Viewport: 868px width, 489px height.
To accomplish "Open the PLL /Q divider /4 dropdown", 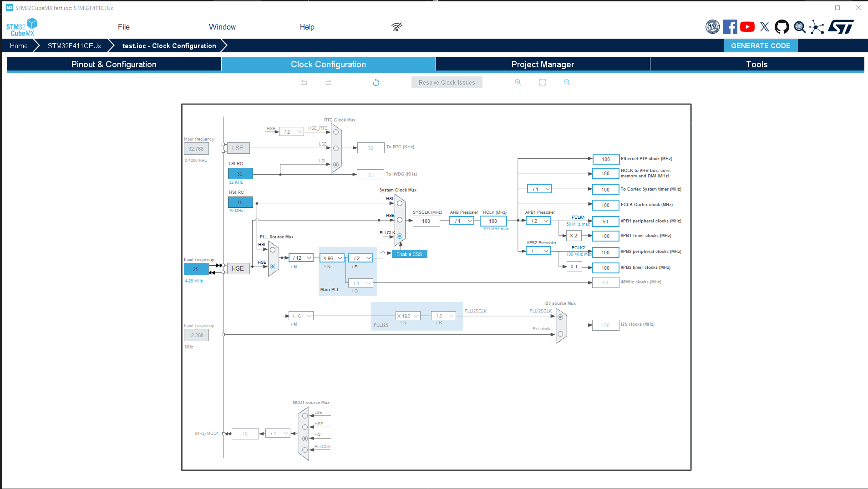I will coord(361,283).
